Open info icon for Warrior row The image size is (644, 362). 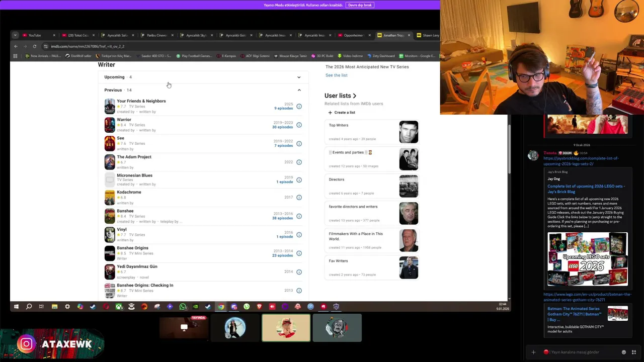click(x=299, y=125)
